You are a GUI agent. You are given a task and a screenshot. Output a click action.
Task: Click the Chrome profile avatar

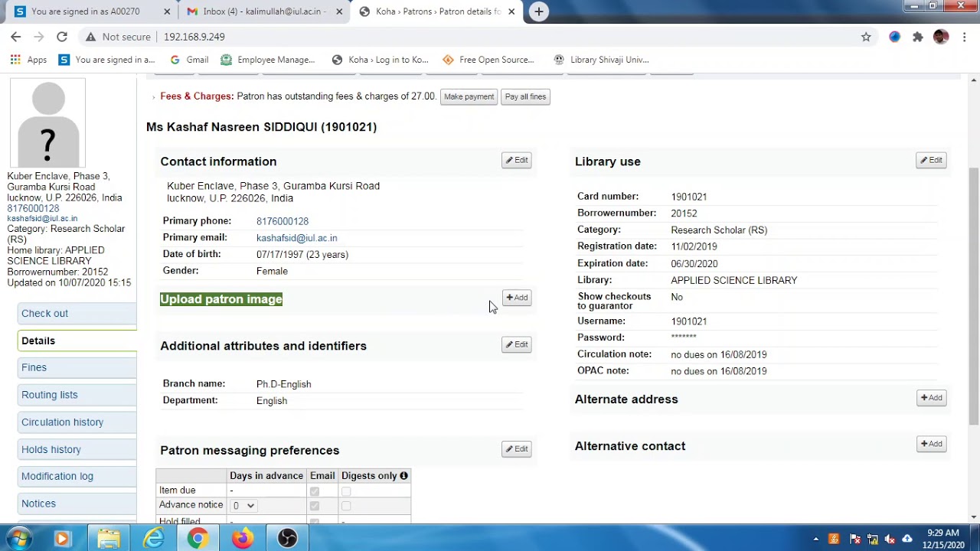(x=941, y=37)
